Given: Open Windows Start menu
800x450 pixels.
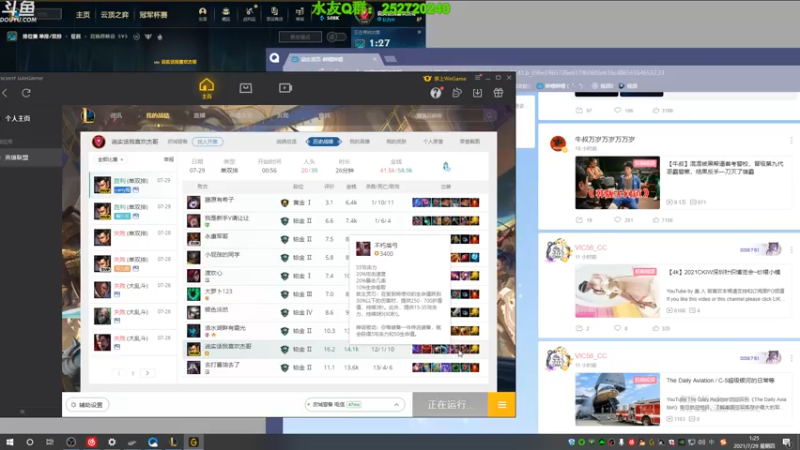Looking at the screenshot, I should point(9,442).
